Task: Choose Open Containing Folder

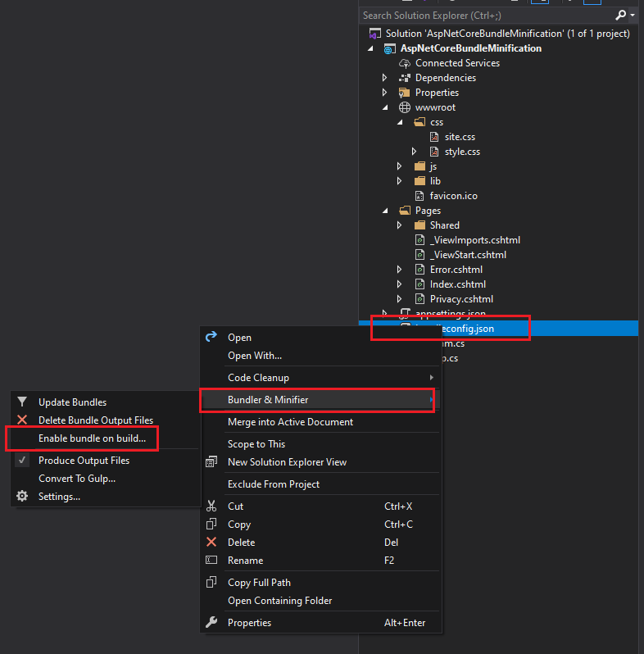Action: [320, 600]
